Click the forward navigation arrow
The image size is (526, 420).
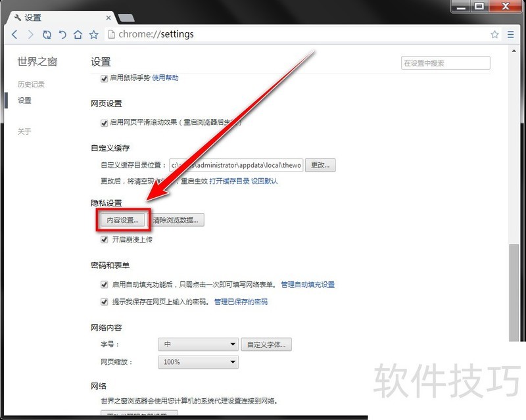point(30,34)
